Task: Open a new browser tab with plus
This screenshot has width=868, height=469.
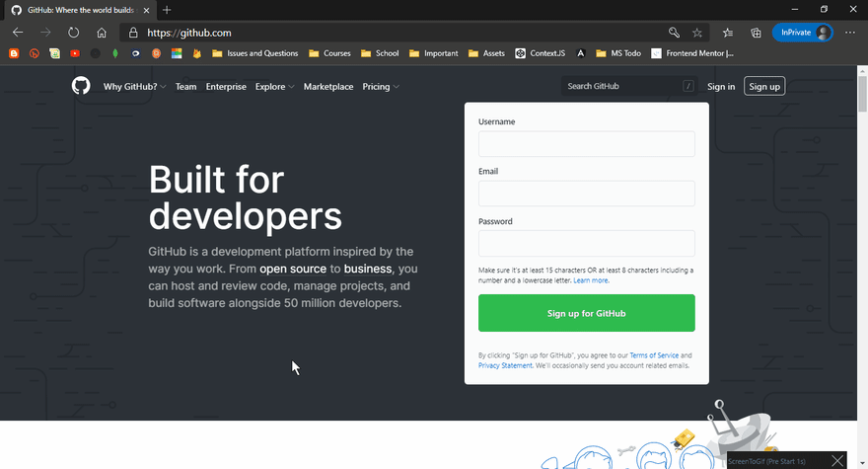Action: 167,10
